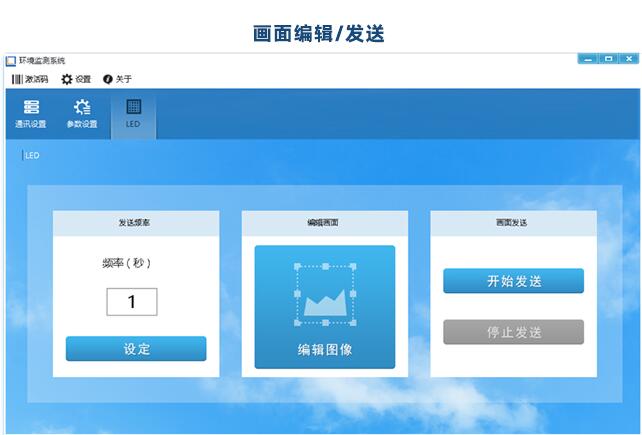Viewport: 642px width, 435px height.
Task: Open the 通讯设置 communication settings icon
Action: coord(31,107)
